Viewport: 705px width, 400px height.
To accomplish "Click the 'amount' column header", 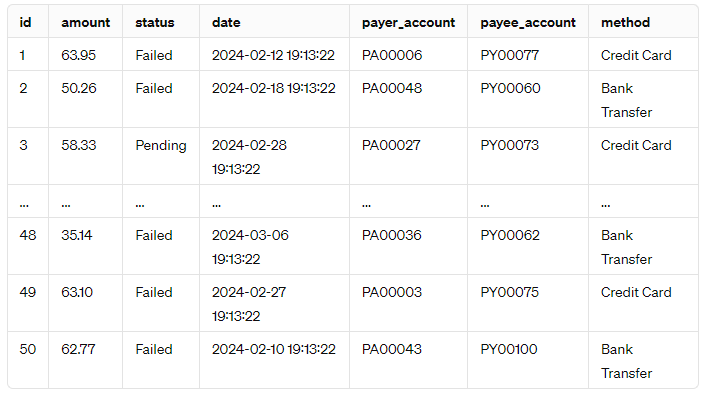I will (x=85, y=22).
